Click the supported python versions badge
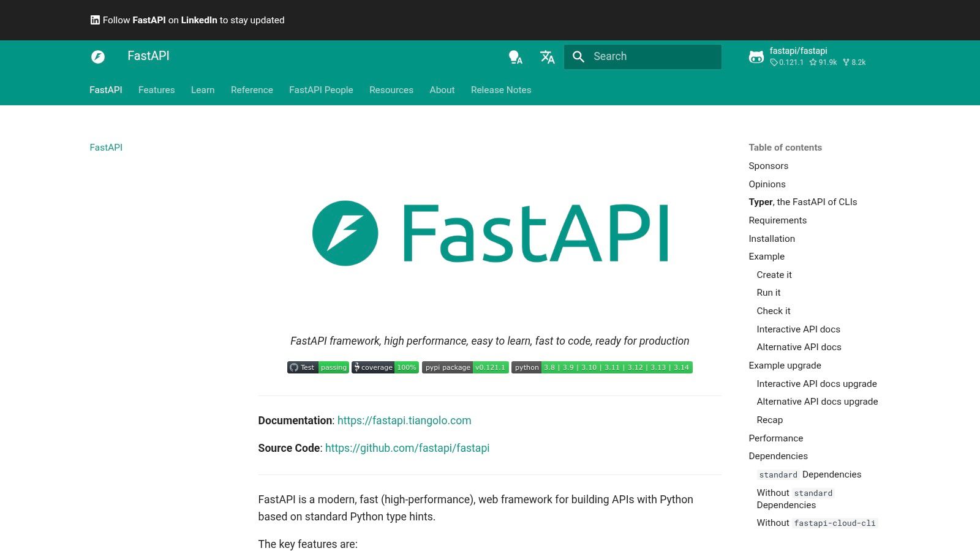Image resolution: width=980 pixels, height=551 pixels. (x=601, y=367)
